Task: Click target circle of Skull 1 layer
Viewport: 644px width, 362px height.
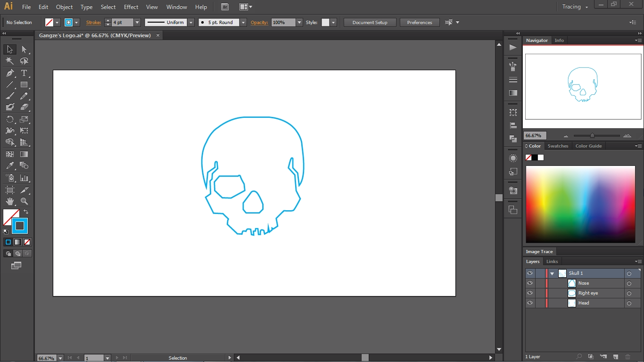Action: point(629,273)
